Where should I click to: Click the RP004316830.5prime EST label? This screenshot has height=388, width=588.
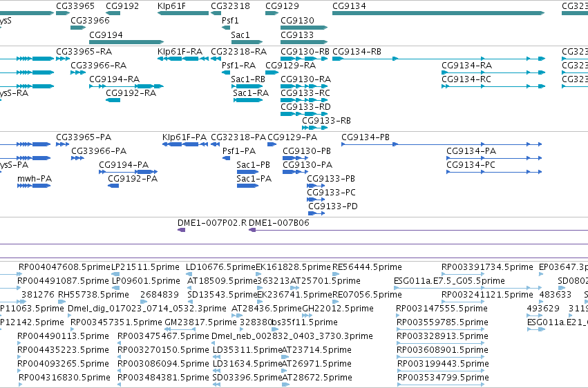[64, 378]
